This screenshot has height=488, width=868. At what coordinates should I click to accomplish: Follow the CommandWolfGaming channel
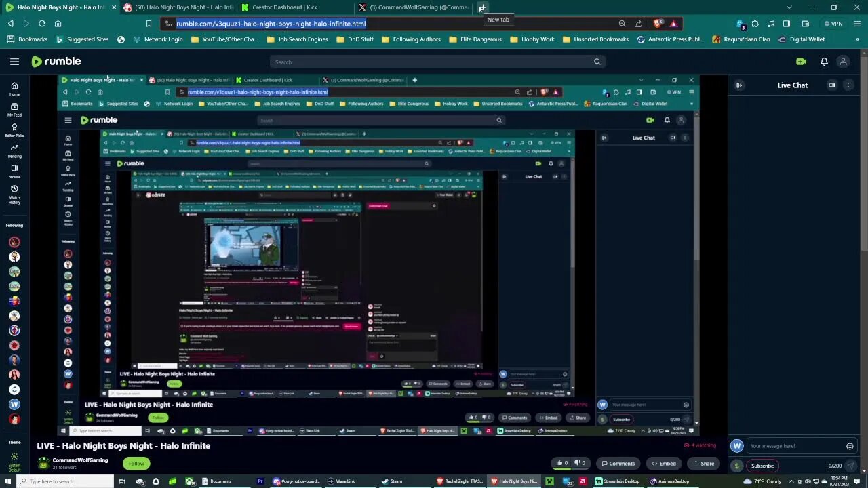136,464
